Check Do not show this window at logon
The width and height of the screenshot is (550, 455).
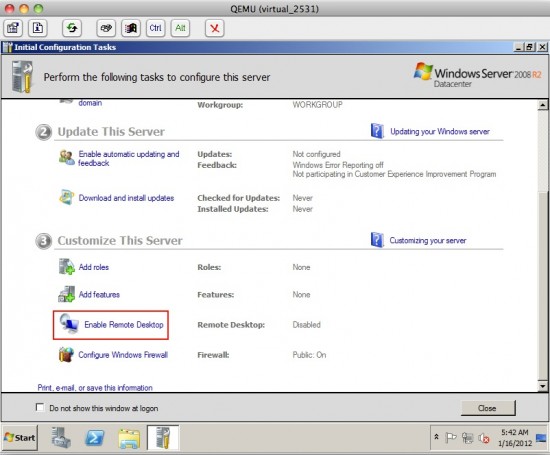40,407
